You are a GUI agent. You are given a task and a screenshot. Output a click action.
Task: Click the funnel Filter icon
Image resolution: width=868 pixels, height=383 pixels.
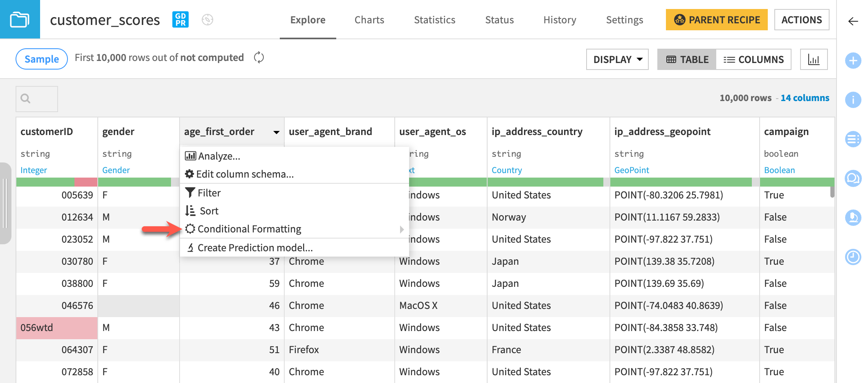190,192
